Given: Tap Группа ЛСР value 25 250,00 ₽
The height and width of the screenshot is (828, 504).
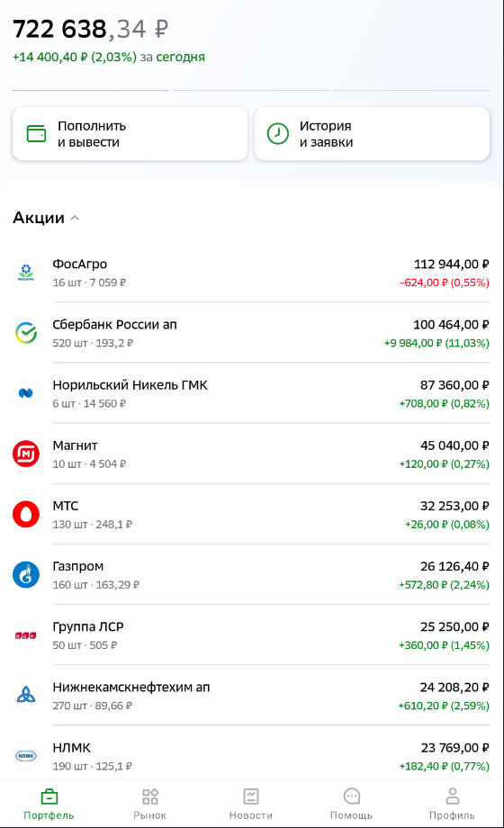Looking at the screenshot, I should [454, 626].
